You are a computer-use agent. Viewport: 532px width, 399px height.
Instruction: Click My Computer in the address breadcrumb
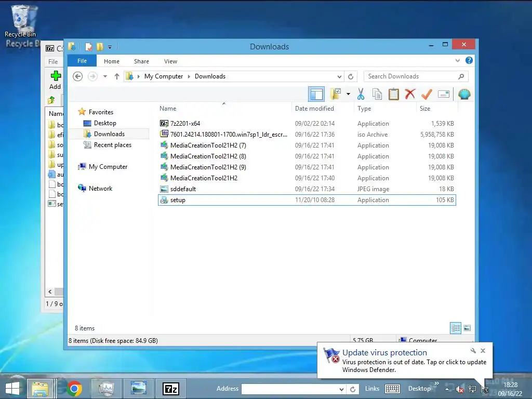tap(164, 76)
